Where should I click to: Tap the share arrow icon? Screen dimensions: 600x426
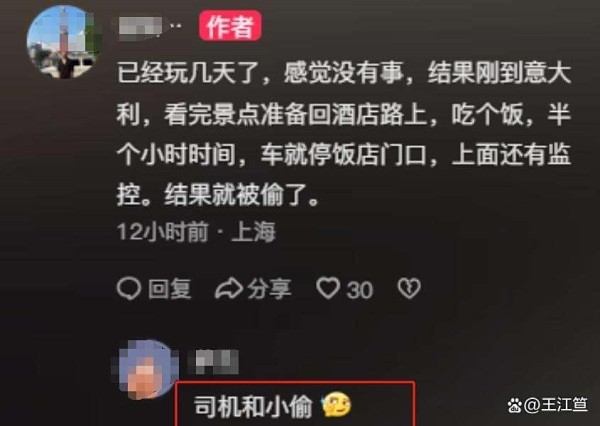click(228, 289)
